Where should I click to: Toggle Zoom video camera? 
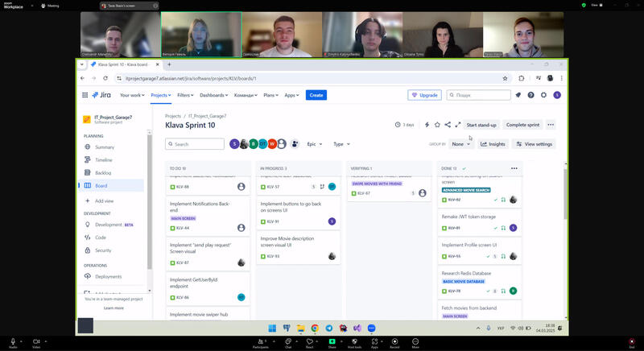36,343
